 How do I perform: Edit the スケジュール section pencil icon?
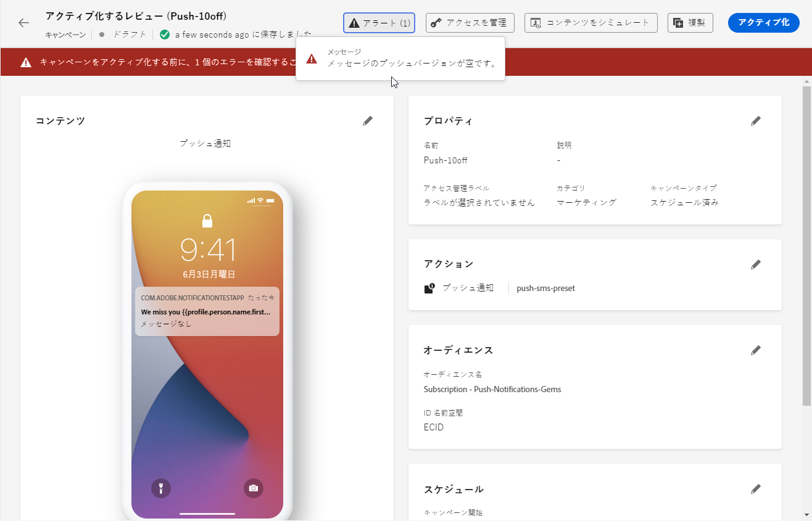pyautogui.click(x=756, y=489)
